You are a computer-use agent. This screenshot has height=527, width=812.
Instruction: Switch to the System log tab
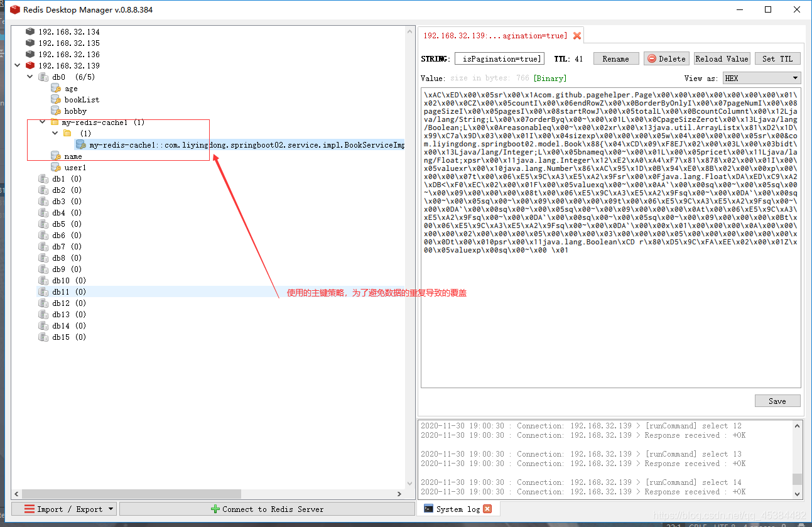click(460, 508)
